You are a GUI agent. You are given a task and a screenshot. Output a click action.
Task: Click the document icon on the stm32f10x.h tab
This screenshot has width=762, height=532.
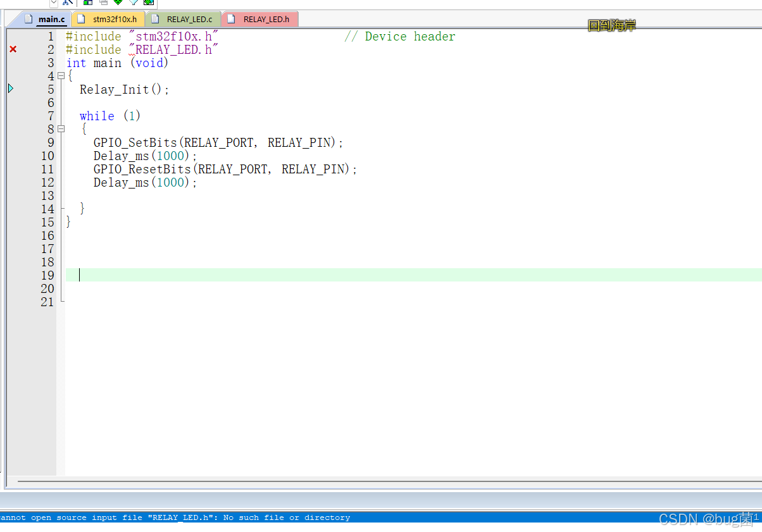[81, 19]
